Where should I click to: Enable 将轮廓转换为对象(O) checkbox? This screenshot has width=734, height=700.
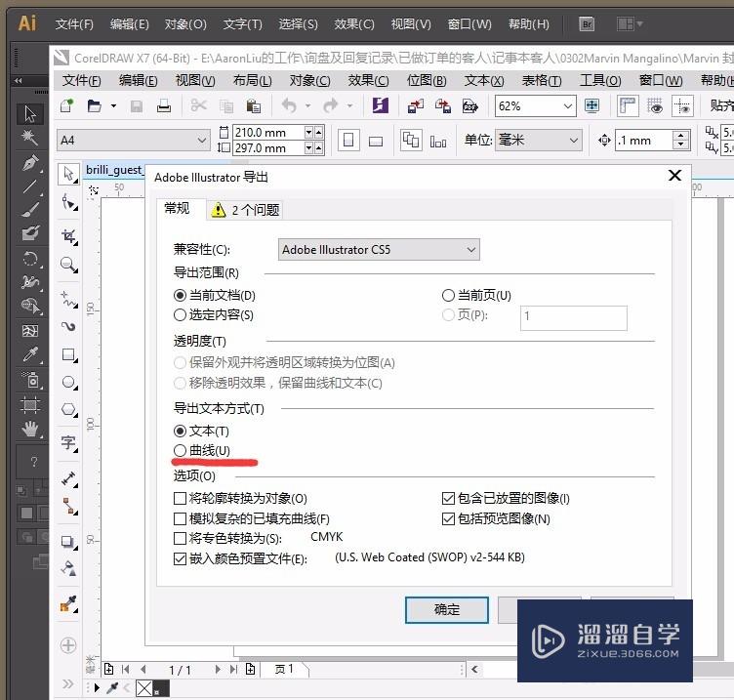(240, 498)
